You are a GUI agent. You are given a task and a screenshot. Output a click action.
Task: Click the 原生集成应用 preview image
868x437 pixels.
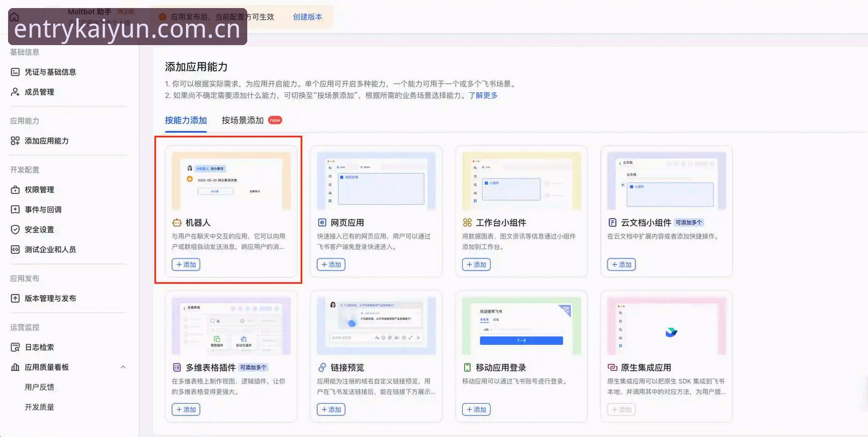coord(666,326)
